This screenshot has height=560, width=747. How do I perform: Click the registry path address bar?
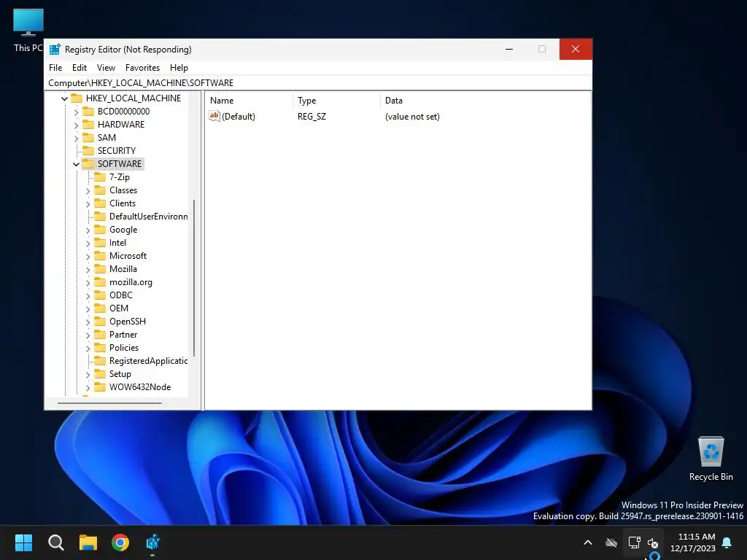coord(318,83)
